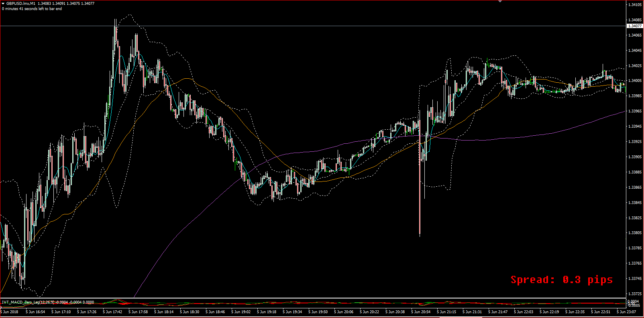This screenshot has width=644, height=318.
Task: Click the 1.33905 price axis label
Action: pyautogui.click(x=635, y=157)
